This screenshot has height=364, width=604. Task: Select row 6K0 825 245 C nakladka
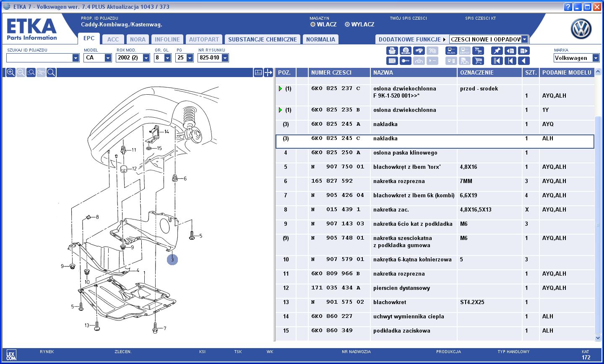click(x=435, y=142)
